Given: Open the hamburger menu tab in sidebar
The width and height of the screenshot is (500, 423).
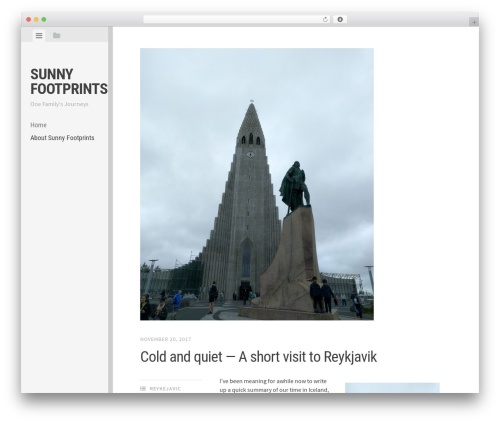Looking at the screenshot, I should (39, 35).
